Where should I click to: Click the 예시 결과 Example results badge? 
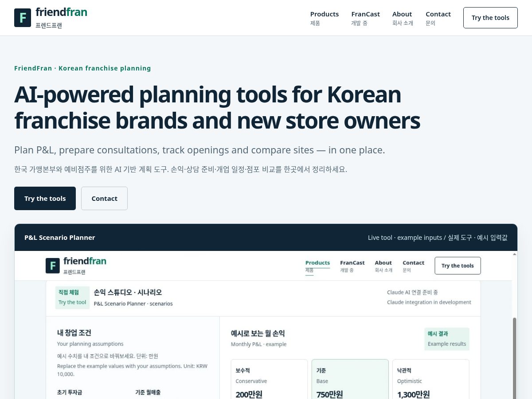click(x=446, y=339)
